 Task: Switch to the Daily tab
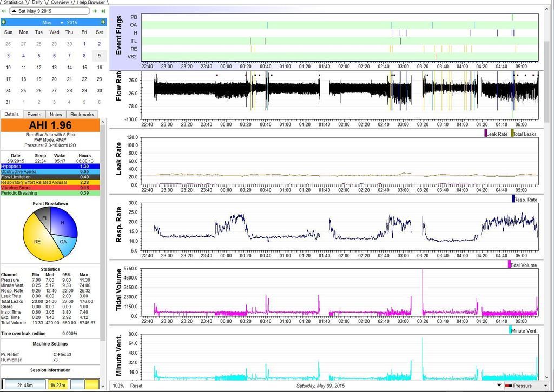37,2
